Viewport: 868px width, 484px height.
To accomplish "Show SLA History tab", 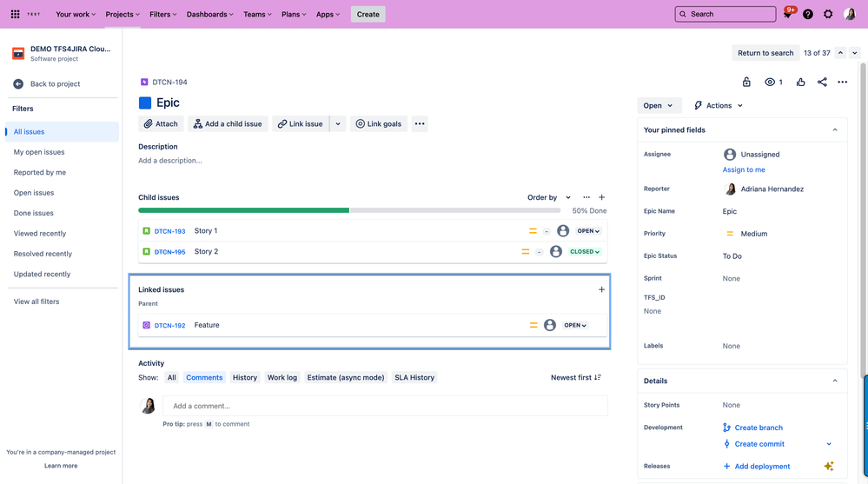I will point(414,378).
